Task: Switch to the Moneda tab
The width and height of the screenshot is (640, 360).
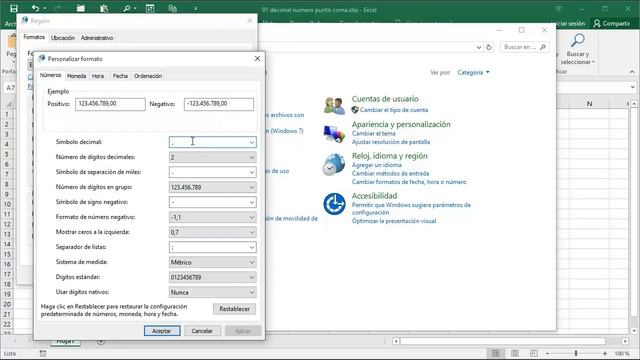Action: [x=76, y=76]
